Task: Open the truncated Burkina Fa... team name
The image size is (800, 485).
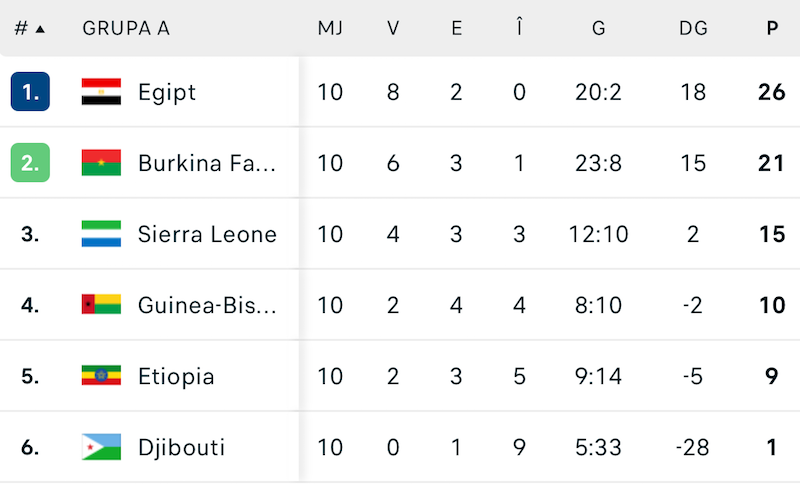Action: tap(206, 163)
